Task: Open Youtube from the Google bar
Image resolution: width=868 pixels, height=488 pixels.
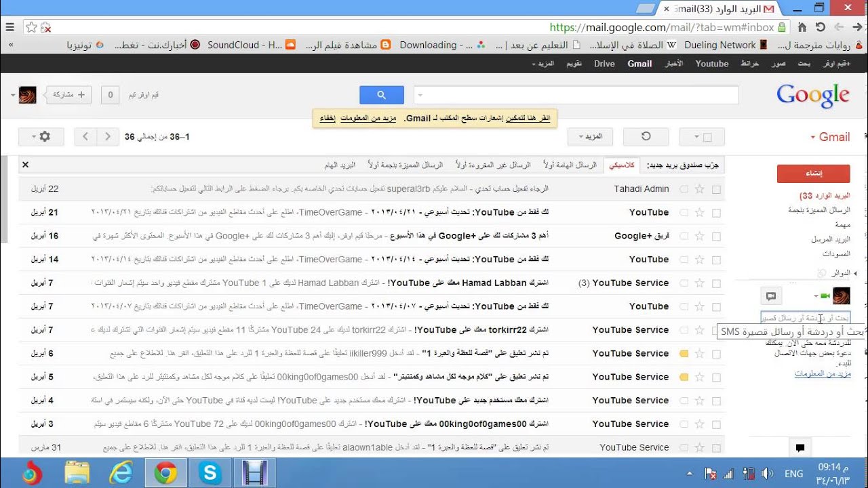Action: [712, 64]
